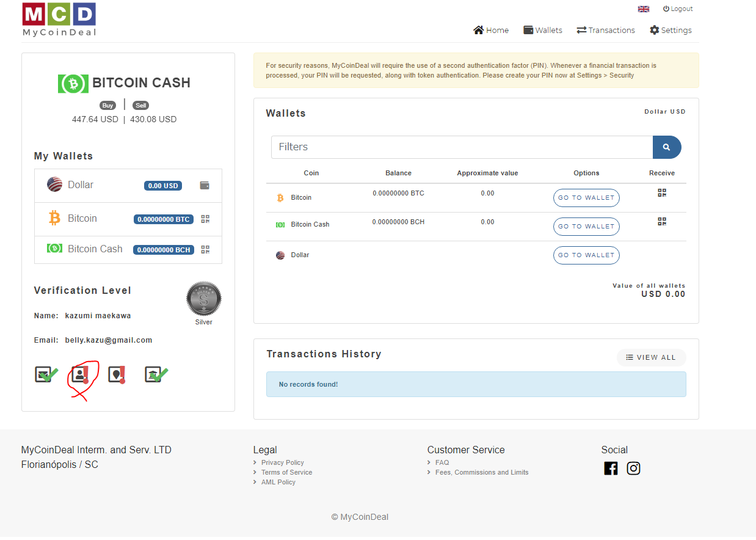Show the QR code beside the BTC balance badge in My Wallets
Screen dimensions: 756x540
pyautogui.click(x=205, y=219)
